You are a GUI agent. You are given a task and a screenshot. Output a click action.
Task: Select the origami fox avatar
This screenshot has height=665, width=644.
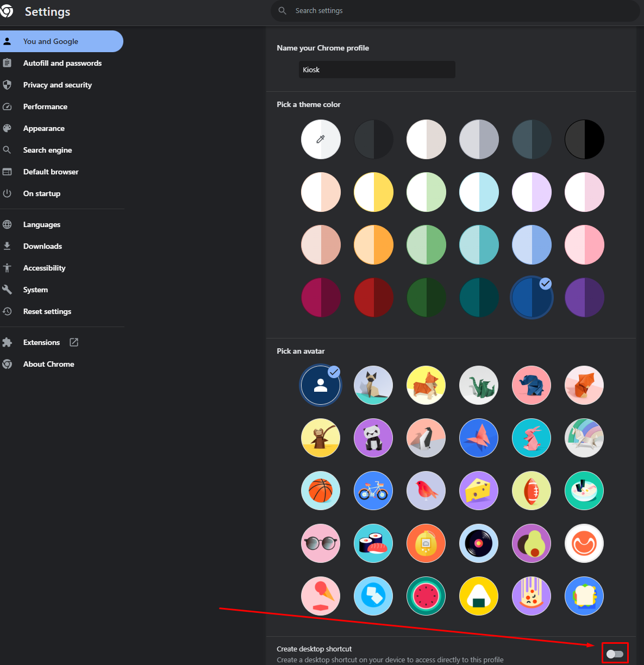pyautogui.click(x=585, y=386)
